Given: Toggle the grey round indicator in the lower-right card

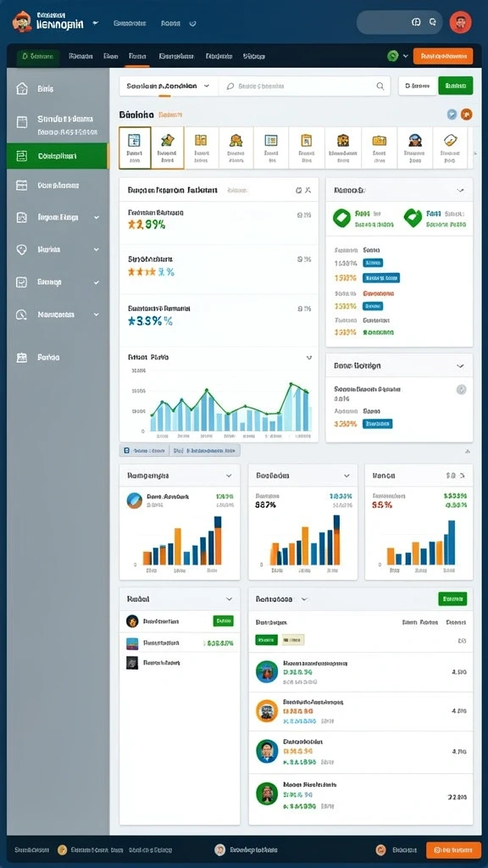Looking at the screenshot, I should [461, 390].
